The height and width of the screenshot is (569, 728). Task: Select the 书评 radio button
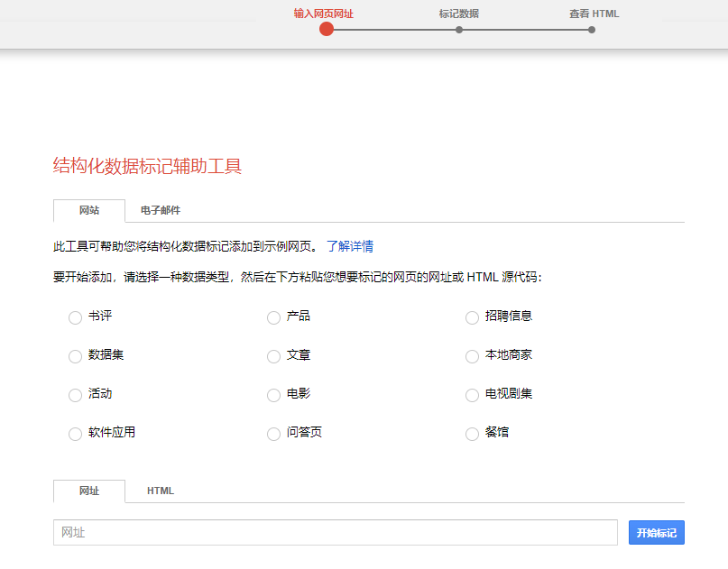(x=75, y=317)
